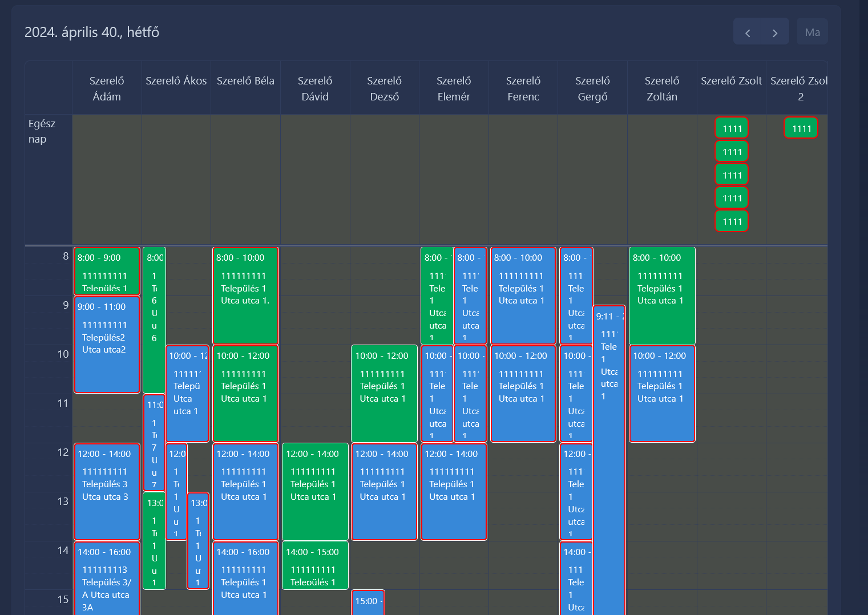
Task: Open Ádám's 8:00 - 9:00 appointment
Action: [107, 271]
